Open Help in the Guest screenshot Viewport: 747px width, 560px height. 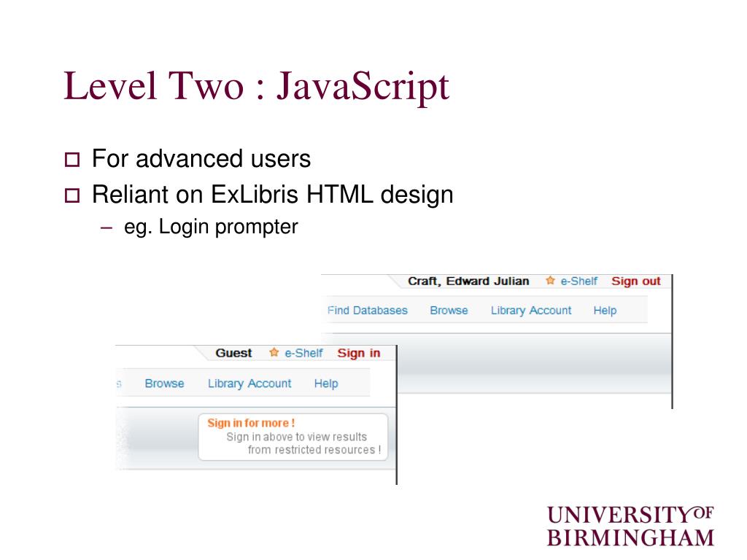coord(326,384)
